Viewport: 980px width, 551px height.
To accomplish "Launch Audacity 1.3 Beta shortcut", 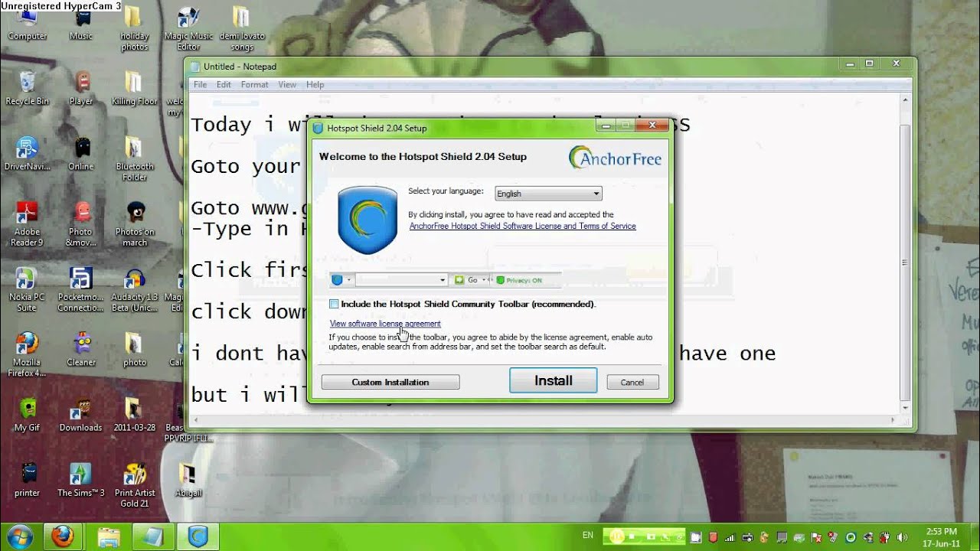I will [135, 289].
